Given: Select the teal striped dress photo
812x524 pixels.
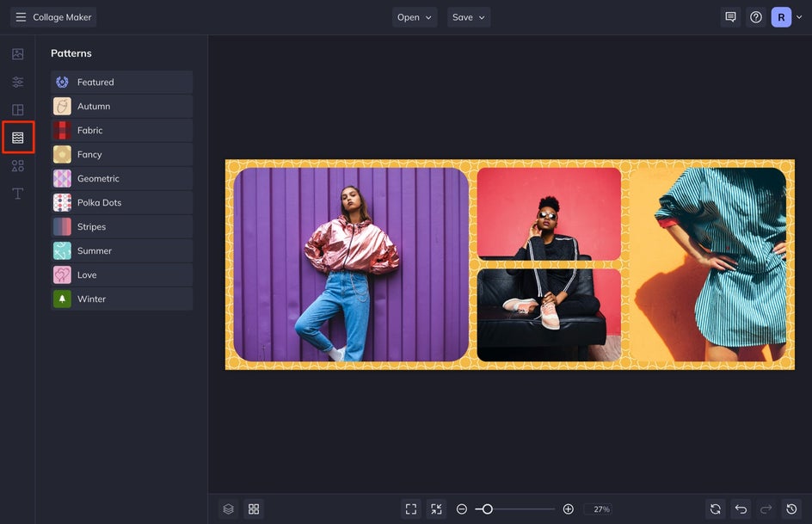Looking at the screenshot, I should (708, 265).
